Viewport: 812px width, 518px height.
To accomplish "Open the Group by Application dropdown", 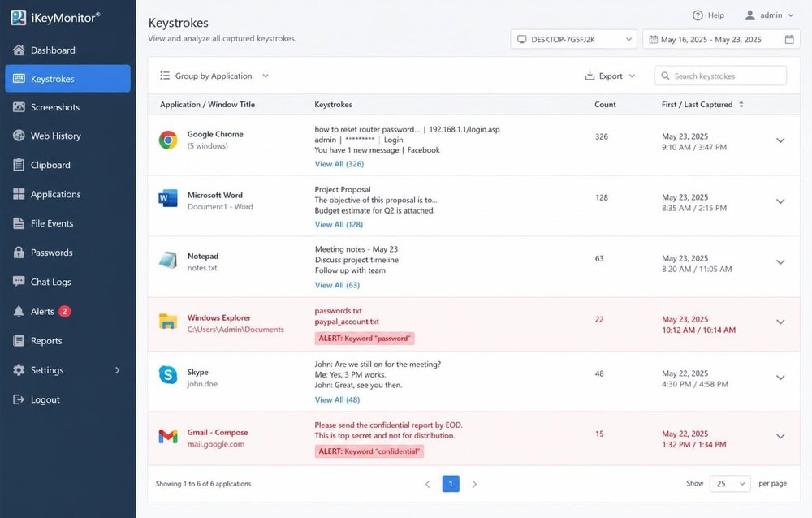I will click(x=214, y=76).
